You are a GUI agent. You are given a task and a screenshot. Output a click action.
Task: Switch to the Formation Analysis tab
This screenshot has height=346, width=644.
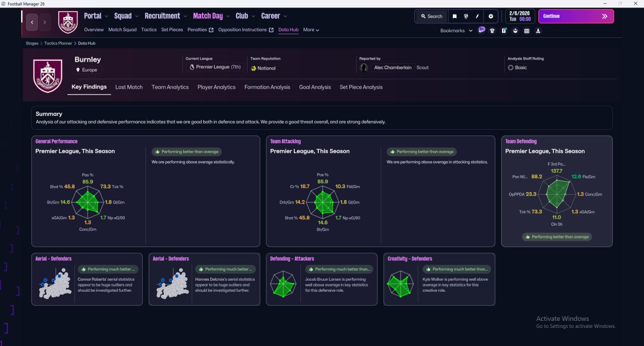(x=267, y=87)
